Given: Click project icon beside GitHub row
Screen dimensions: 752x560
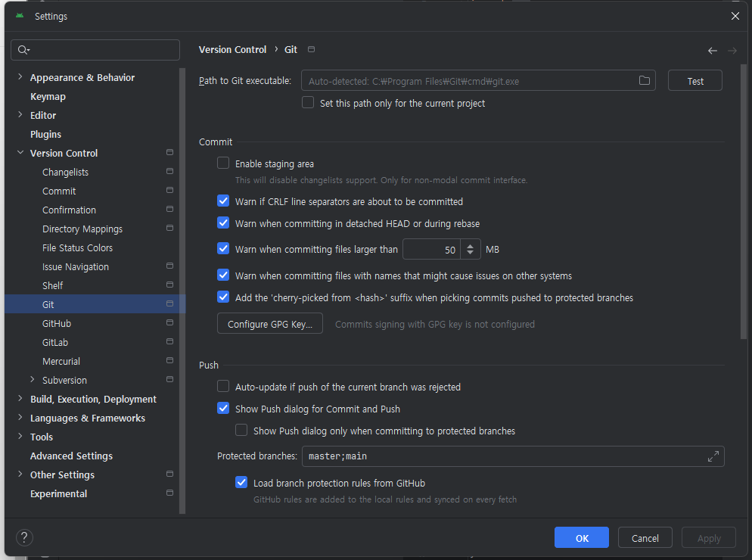Looking at the screenshot, I should tap(169, 323).
